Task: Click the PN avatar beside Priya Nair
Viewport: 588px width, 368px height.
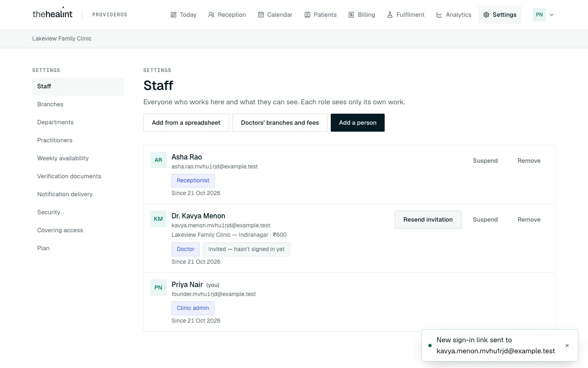Action: 158,288
